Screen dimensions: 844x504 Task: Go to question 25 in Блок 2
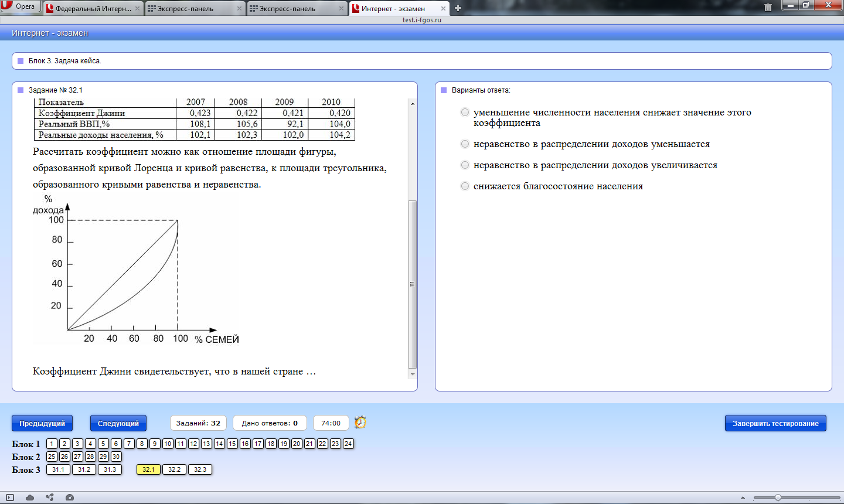(x=52, y=457)
